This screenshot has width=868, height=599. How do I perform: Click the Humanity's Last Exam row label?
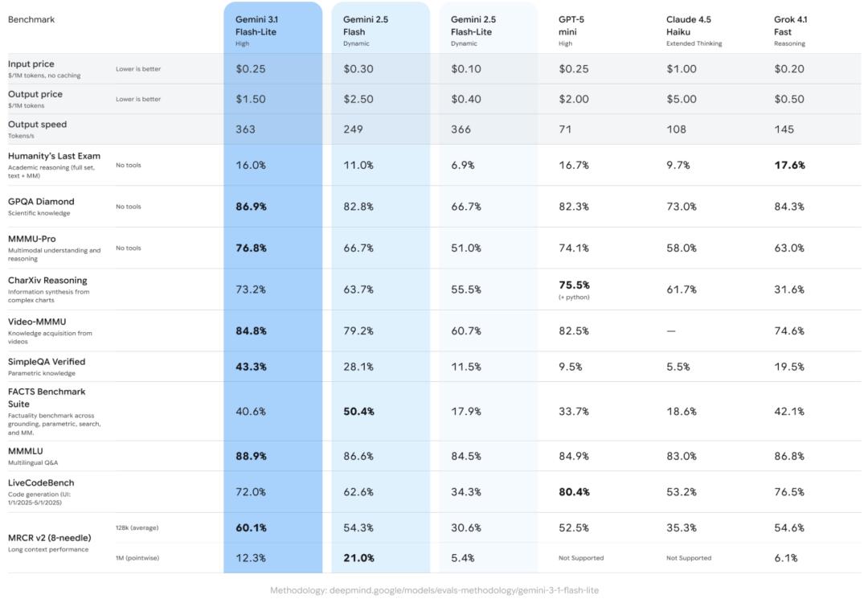pos(54,156)
